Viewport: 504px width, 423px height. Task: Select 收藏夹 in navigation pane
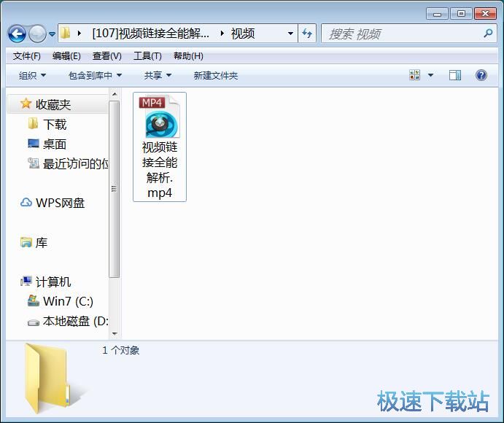53,104
